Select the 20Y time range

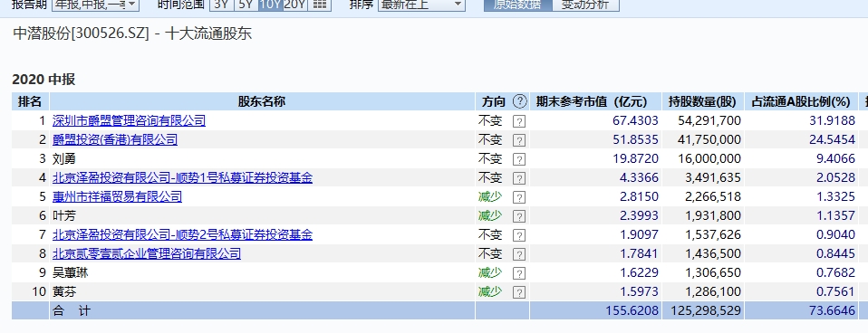(x=294, y=5)
